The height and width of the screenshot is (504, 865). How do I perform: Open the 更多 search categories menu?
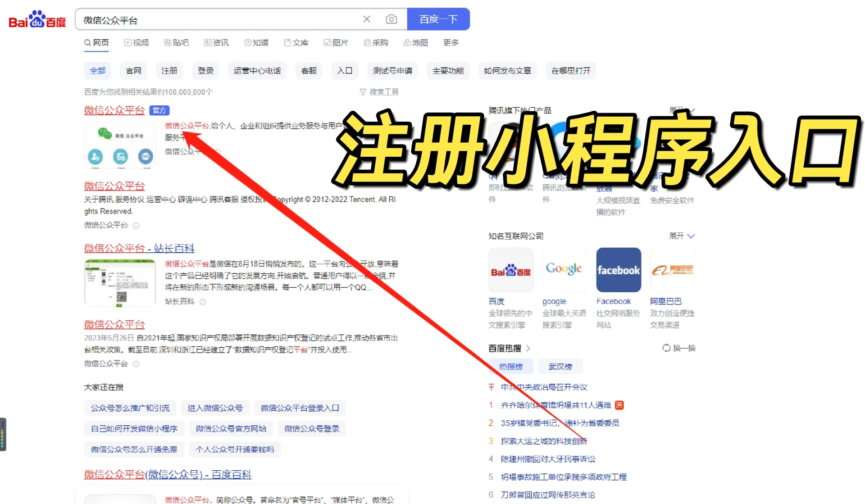pyautogui.click(x=451, y=42)
